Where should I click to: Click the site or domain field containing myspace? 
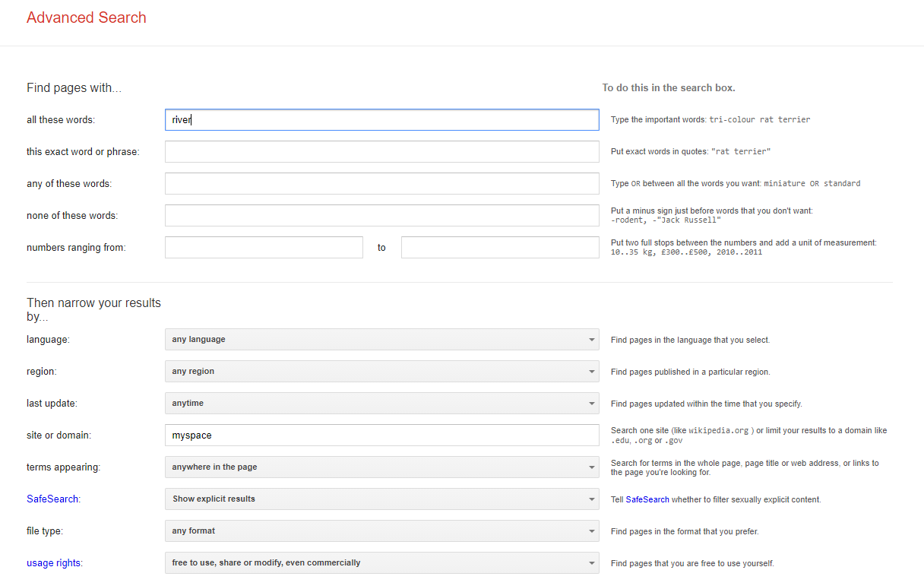tap(381, 436)
